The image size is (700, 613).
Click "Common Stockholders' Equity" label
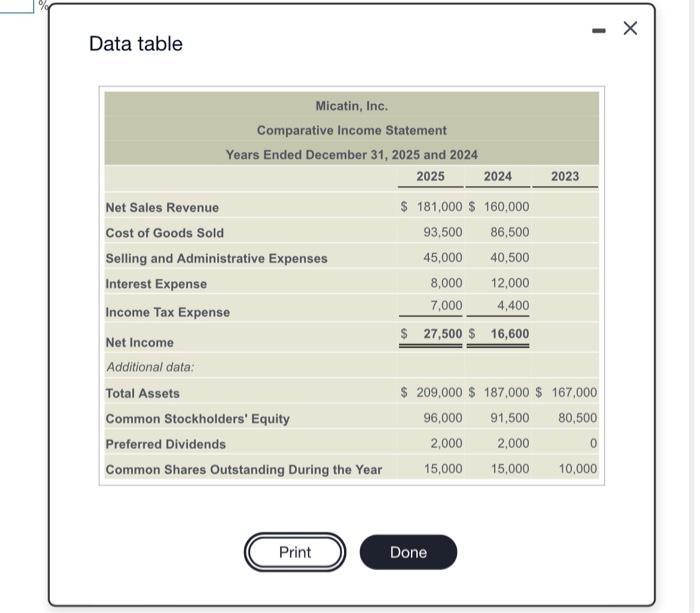pyautogui.click(x=198, y=419)
